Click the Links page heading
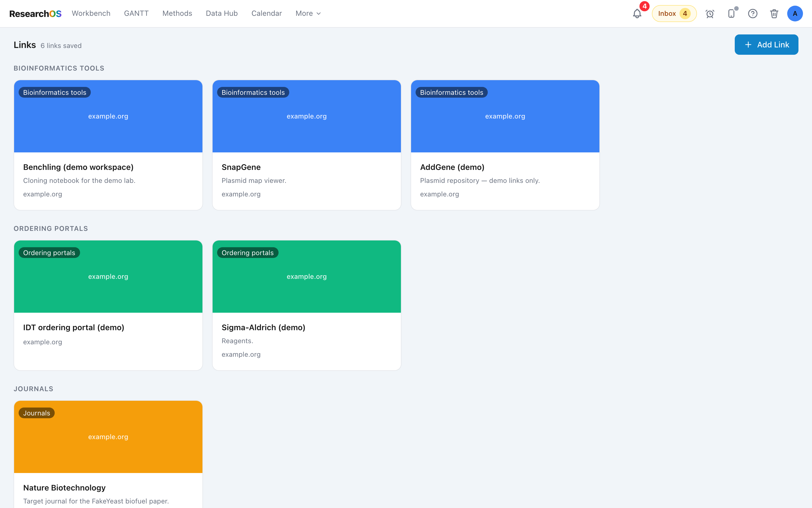Viewport: 812px width, 508px height. [x=25, y=45]
